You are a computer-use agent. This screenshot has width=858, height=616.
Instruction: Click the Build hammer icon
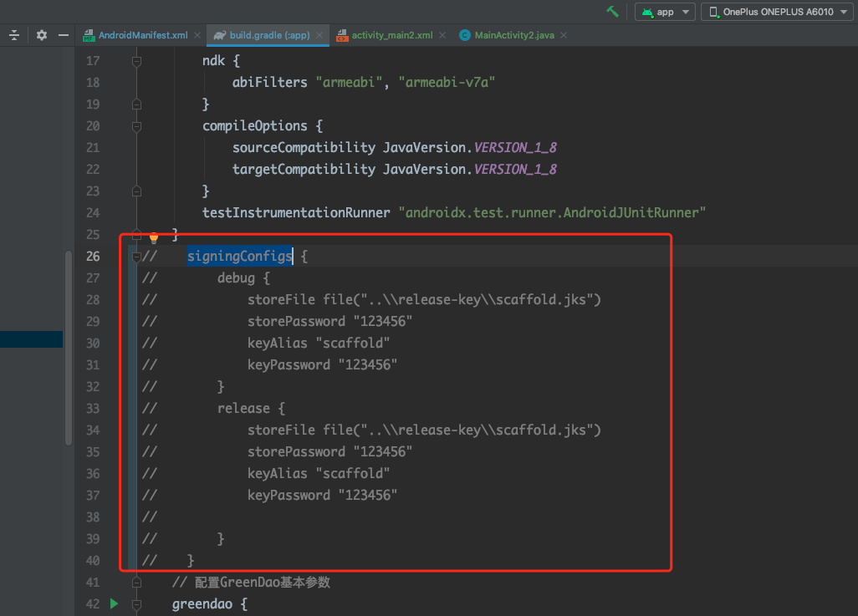coord(612,12)
